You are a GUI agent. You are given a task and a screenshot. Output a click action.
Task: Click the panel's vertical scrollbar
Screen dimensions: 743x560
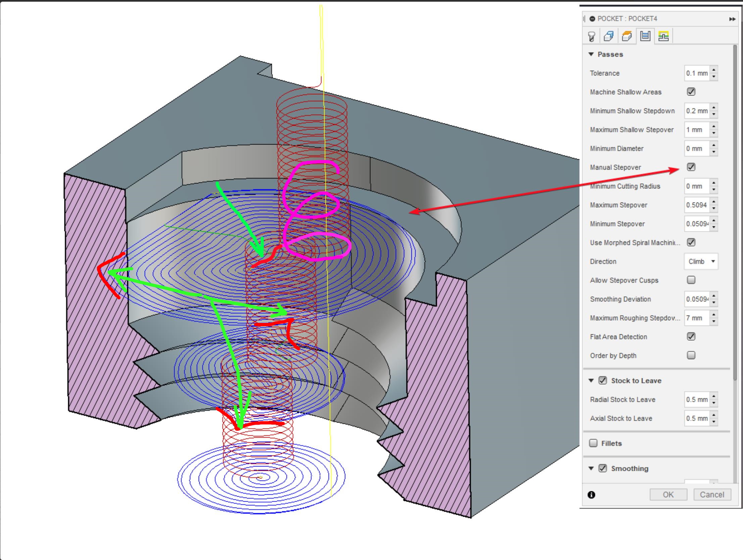tap(735, 202)
